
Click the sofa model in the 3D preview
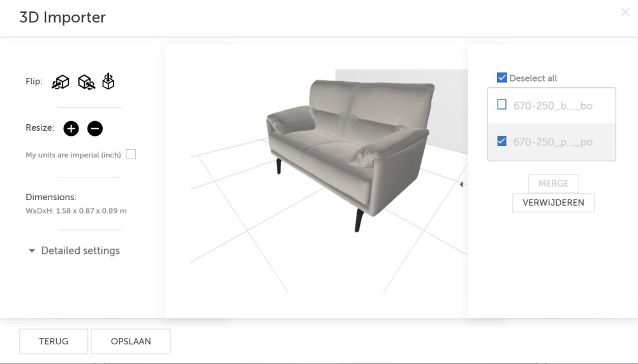[338, 147]
